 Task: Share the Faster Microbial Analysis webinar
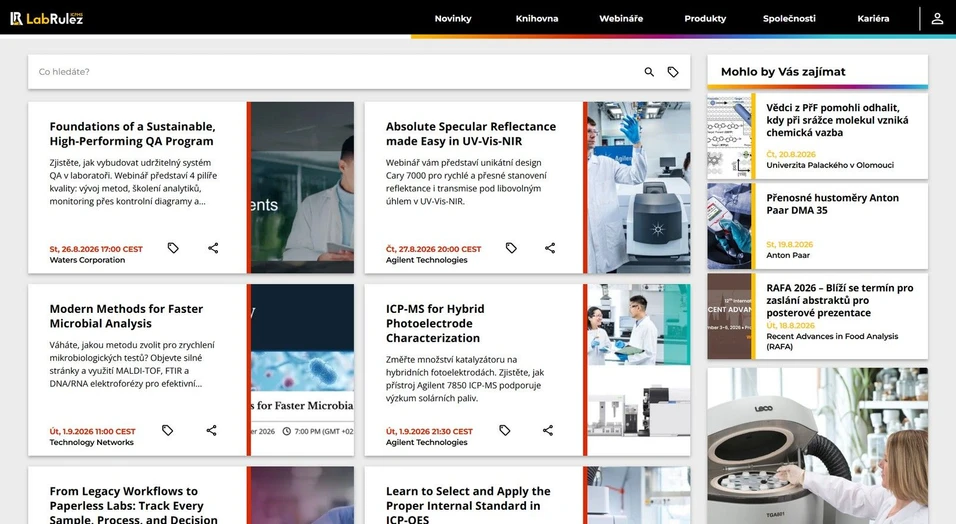[211, 430]
